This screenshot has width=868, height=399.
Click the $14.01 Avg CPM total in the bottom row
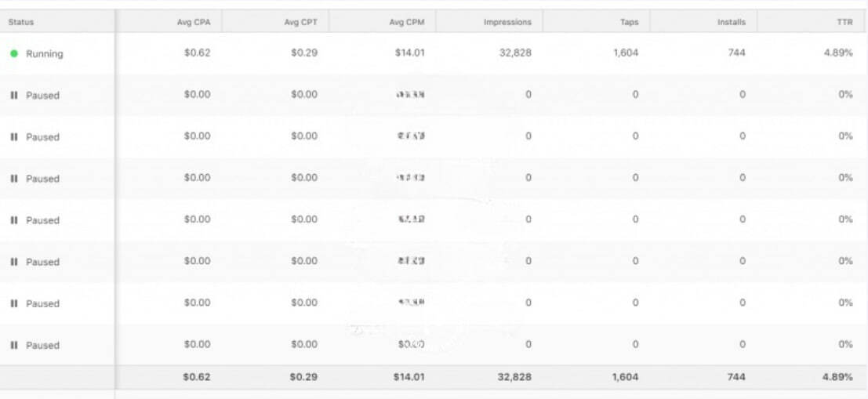click(x=409, y=377)
